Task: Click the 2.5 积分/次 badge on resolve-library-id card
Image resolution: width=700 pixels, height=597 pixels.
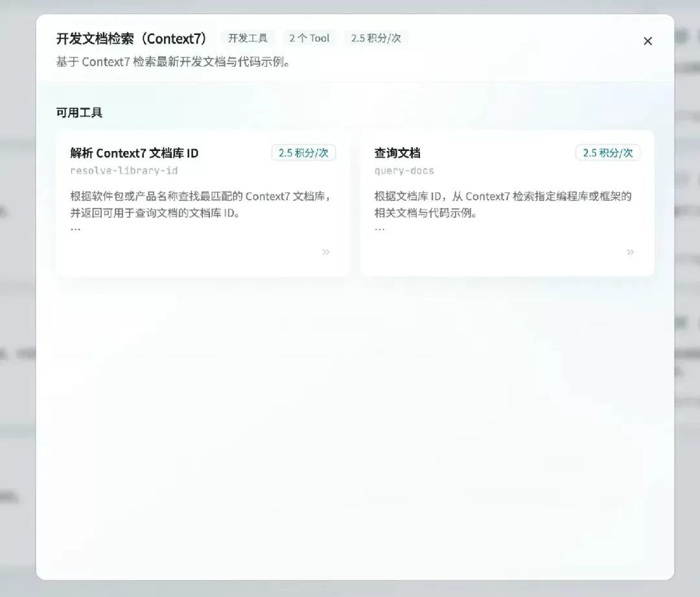Action: [303, 153]
